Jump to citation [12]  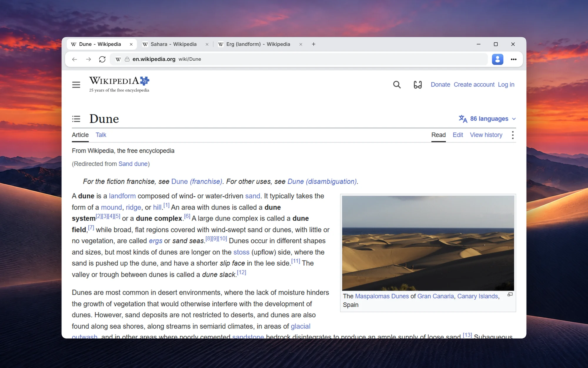(241, 272)
